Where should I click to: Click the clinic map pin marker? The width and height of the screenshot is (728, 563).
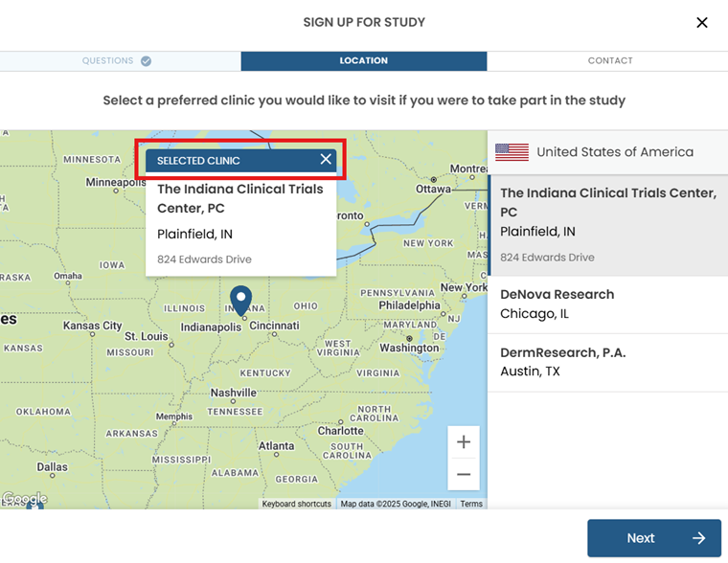click(x=241, y=301)
